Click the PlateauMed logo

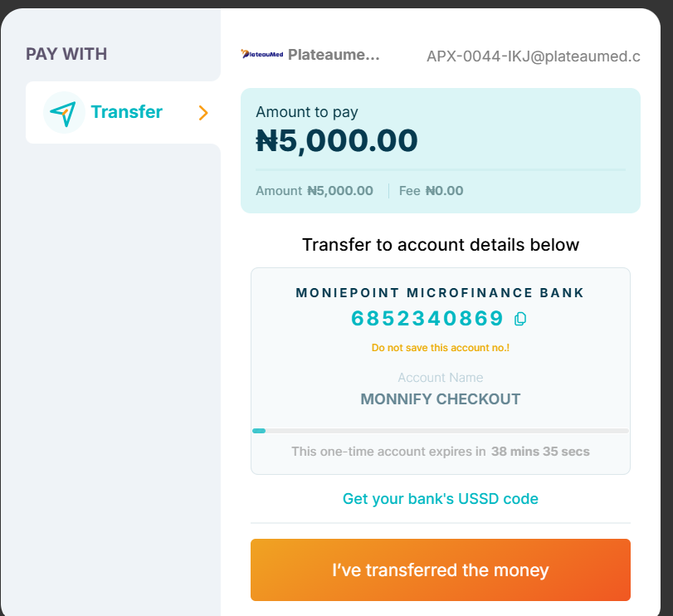tap(262, 54)
